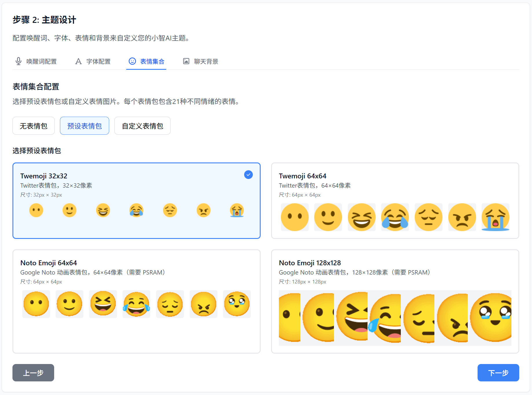Click angry face in Twemoji 64x64
The image size is (532, 395).
click(462, 217)
